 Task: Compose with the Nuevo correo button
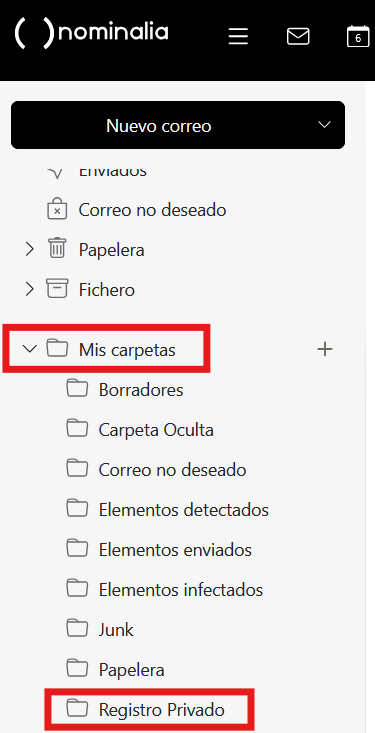point(178,125)
